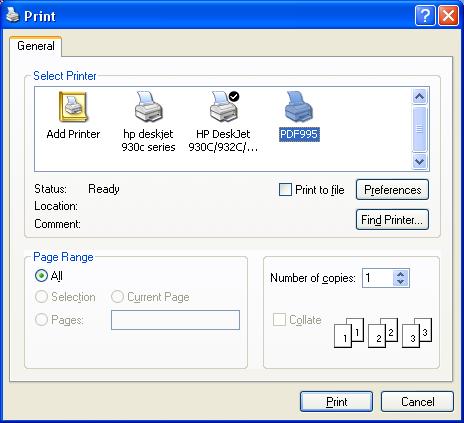
Task: Close the Print dialog with X
Action: 448,15
